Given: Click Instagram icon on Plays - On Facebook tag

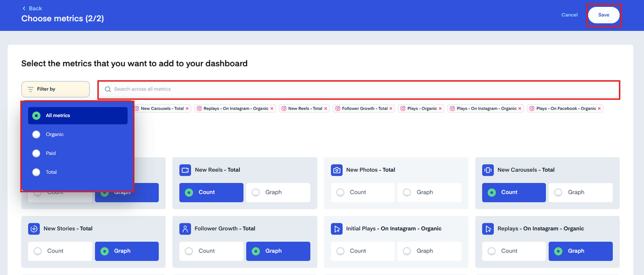Looking at the screenshot, I should (x=532, y=109).
